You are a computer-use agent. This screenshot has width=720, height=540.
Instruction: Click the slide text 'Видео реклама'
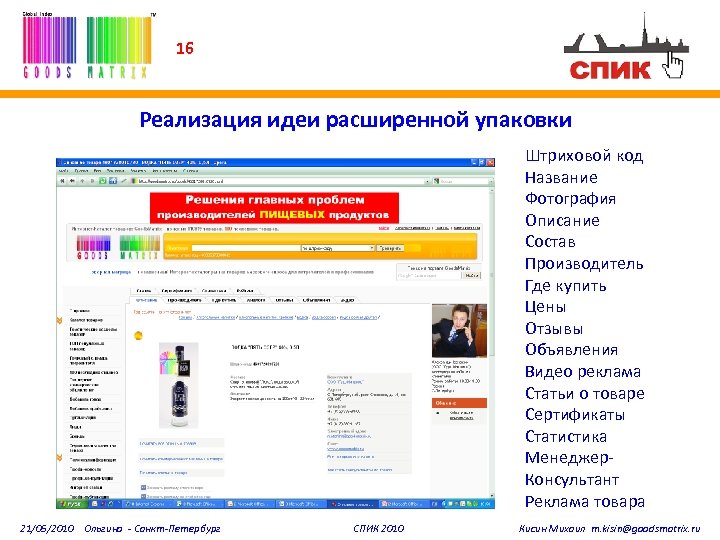(x=583, y=371)
